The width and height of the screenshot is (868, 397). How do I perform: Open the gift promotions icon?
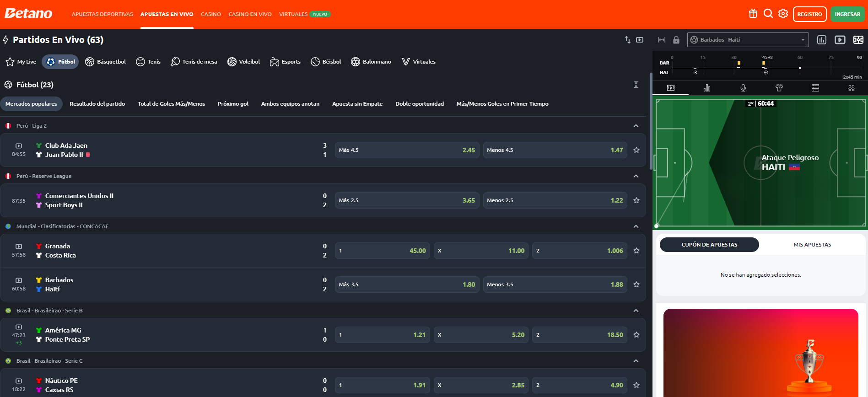tap(753, 14)
